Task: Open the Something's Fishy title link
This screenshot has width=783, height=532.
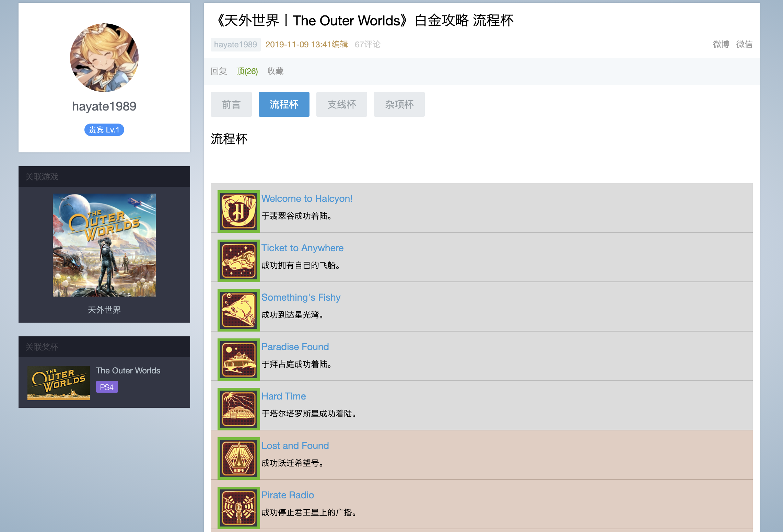Action: [x=301, y=297]
